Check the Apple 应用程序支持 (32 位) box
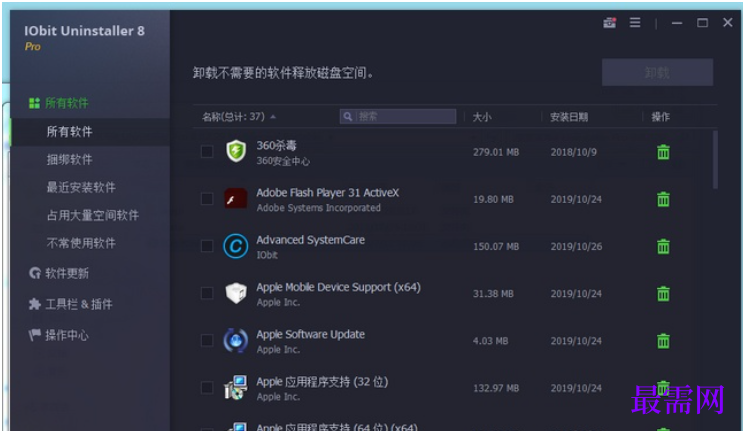Screen dimensions: 743x431 tap(207, 387)
